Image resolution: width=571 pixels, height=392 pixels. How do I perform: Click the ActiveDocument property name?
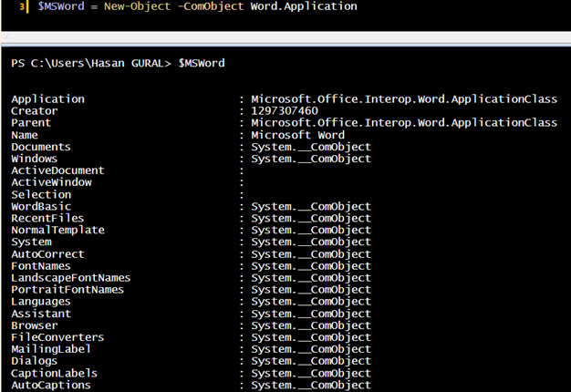57,170
